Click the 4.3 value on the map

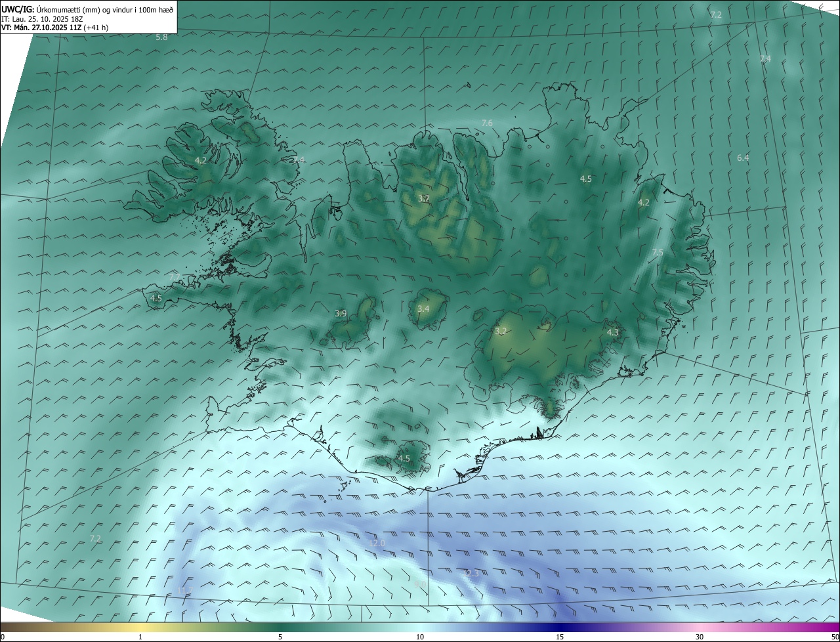613,333
